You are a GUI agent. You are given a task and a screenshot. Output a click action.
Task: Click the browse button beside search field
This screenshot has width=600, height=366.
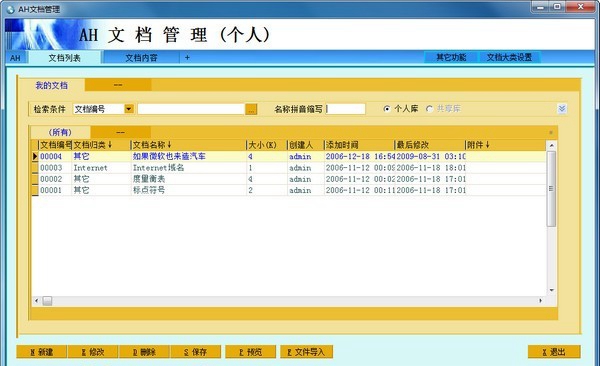click(x=251, y=109)
